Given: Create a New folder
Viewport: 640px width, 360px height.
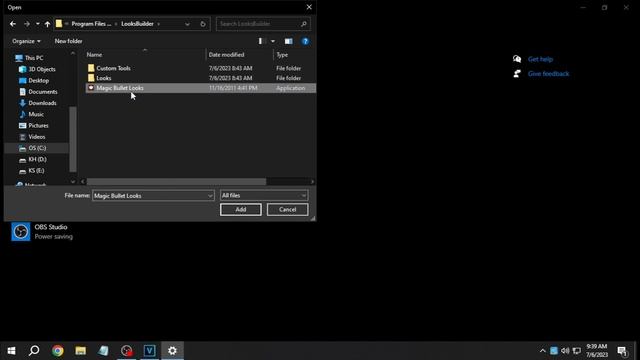Looking at the screenshot, I should (68, 41).
